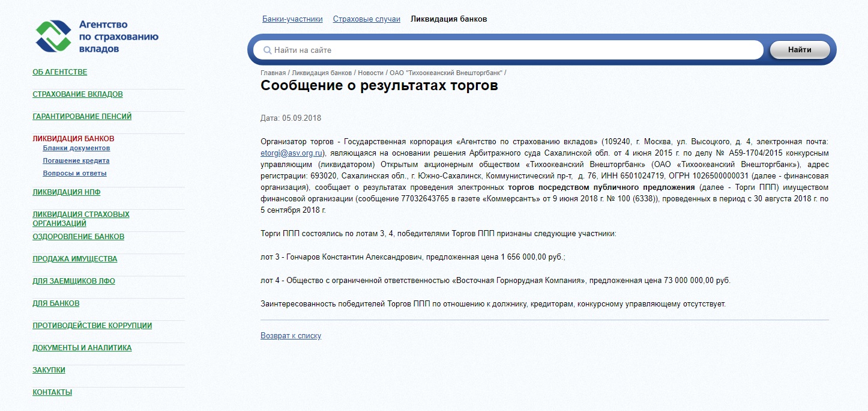Open 'ОБ АГЕНТСТВЕ' in sidebar menu
Viewport: 868px width, 411px height.
(60, 72)
